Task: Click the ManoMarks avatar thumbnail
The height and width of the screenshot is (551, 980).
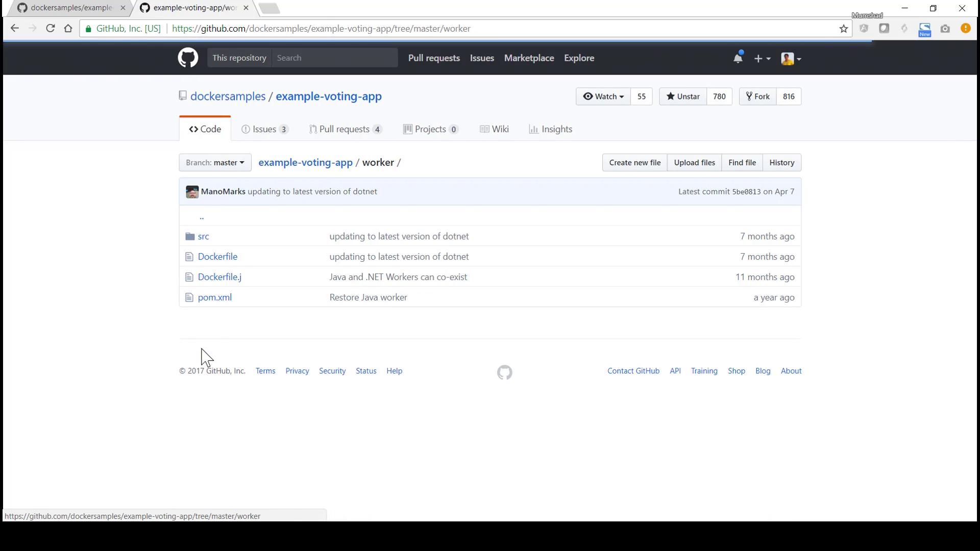Action: [192, 192]
